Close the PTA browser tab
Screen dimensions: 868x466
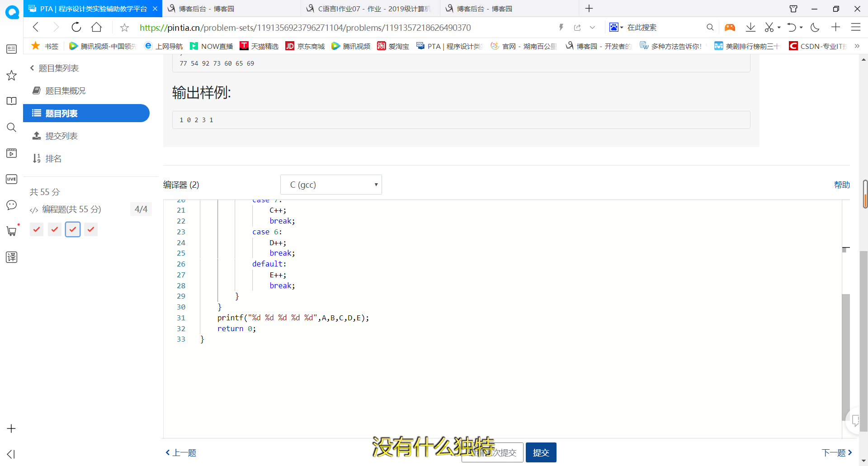coord(155,9)
